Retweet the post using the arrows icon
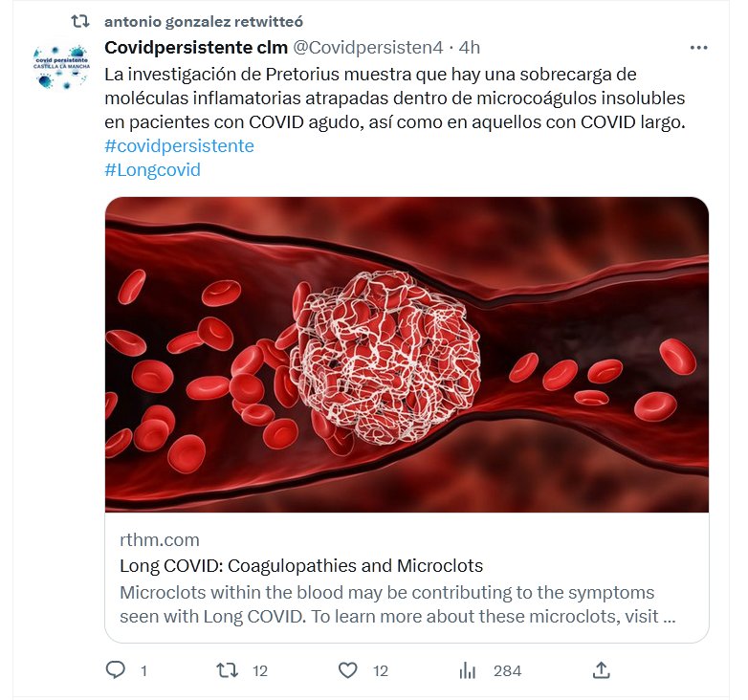748x700 pixels. [228, 670]
